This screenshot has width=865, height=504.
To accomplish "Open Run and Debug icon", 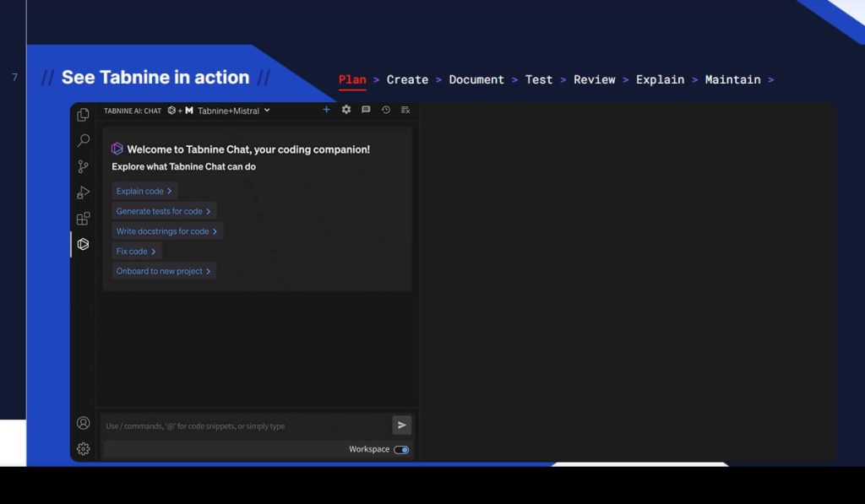I will tap(83, 192).
